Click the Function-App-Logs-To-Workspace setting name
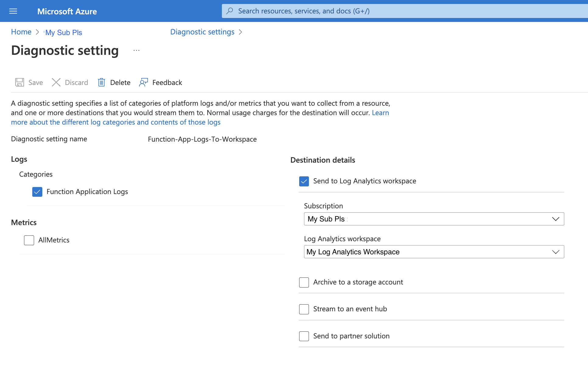The height and width of the screenshot is (385, 588). 202,139
